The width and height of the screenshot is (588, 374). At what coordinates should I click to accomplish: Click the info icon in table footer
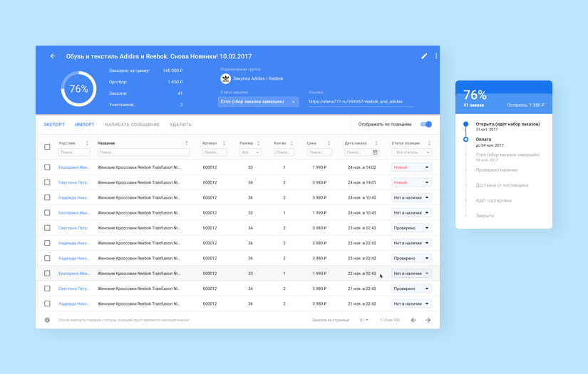tap(48, 320)
